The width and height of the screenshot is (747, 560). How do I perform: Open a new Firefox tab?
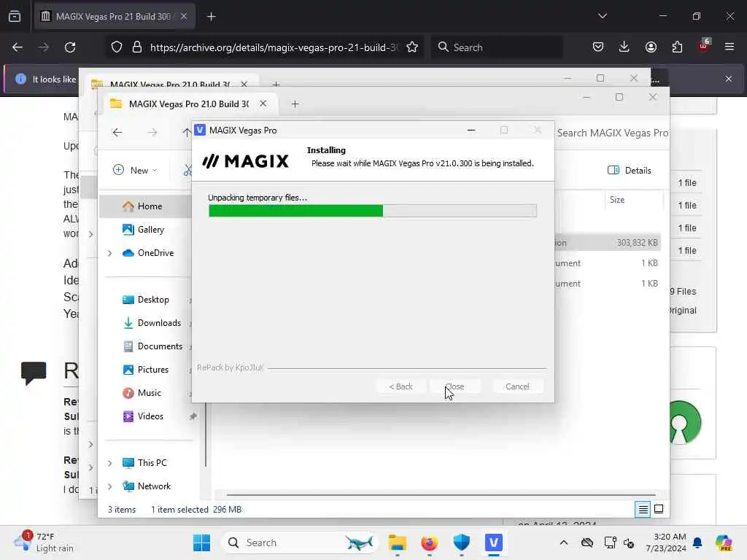click(211, 17)
